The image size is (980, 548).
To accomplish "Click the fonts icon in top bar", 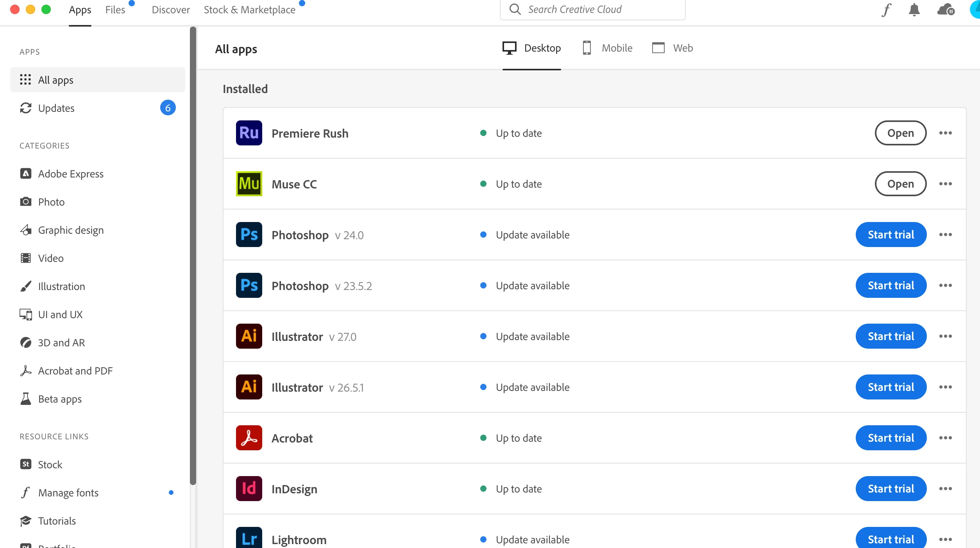I will [x=887, y=10].
